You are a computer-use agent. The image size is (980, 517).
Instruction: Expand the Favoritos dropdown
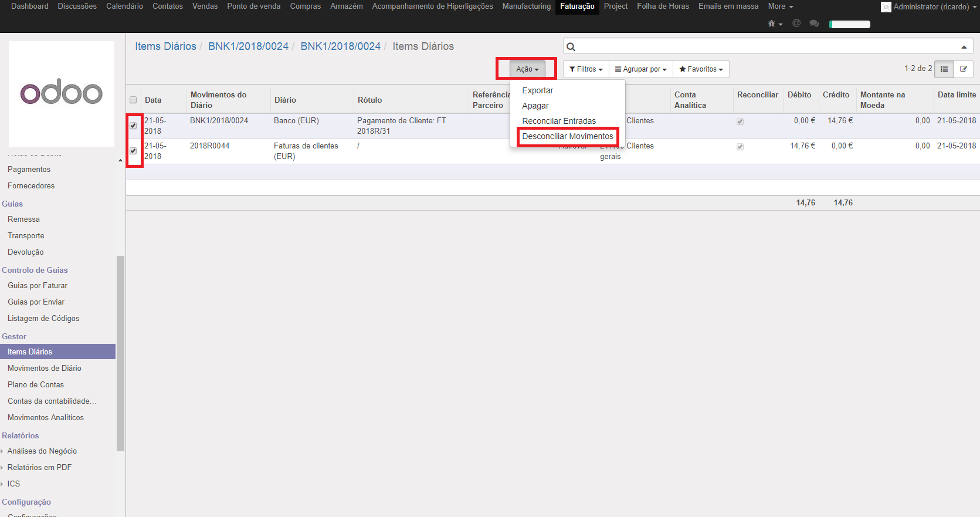[701, 69]
